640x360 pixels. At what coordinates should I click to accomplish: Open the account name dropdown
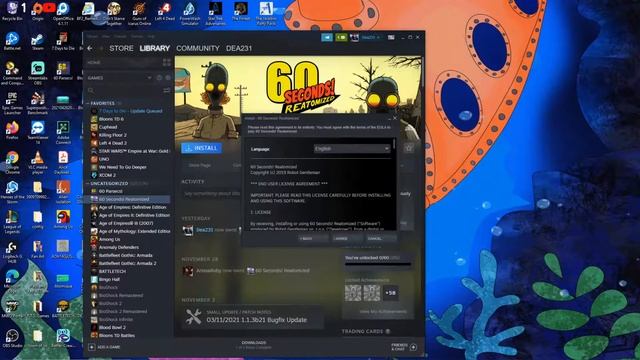pyautogui.click(x=371, y=38)
